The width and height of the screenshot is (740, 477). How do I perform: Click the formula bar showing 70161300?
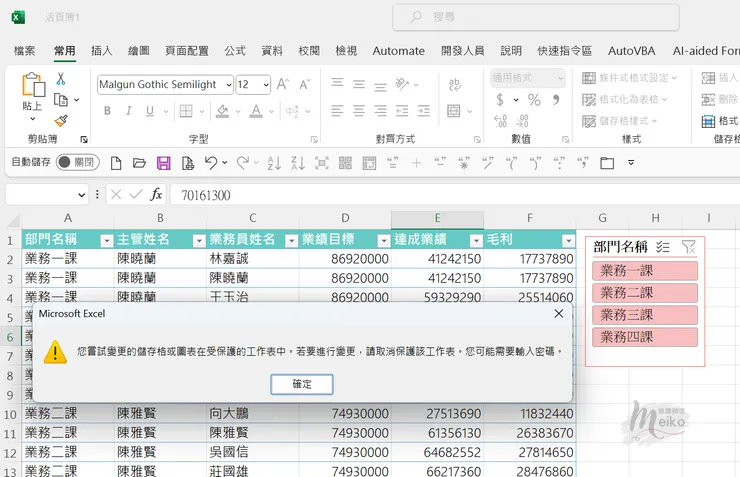(x=454, y=195)
